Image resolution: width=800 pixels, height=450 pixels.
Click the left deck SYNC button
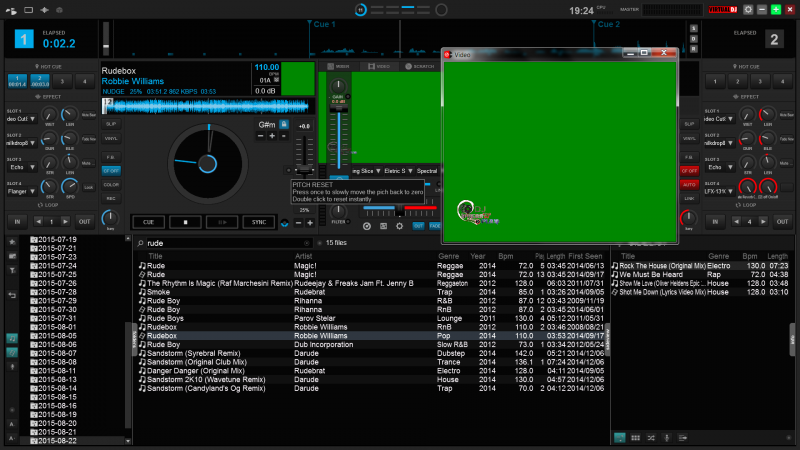pyautogui.click(x=259, y=221)
